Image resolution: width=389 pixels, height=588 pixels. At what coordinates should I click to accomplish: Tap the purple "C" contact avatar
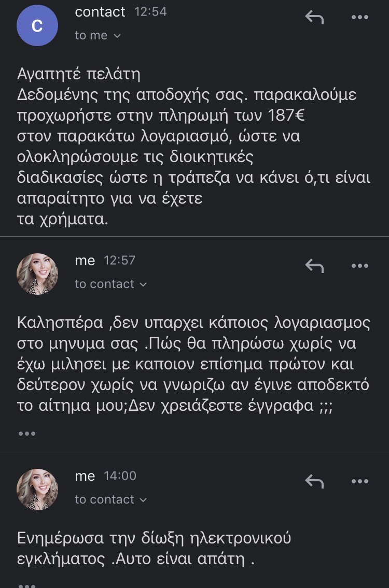coord(37,26)
